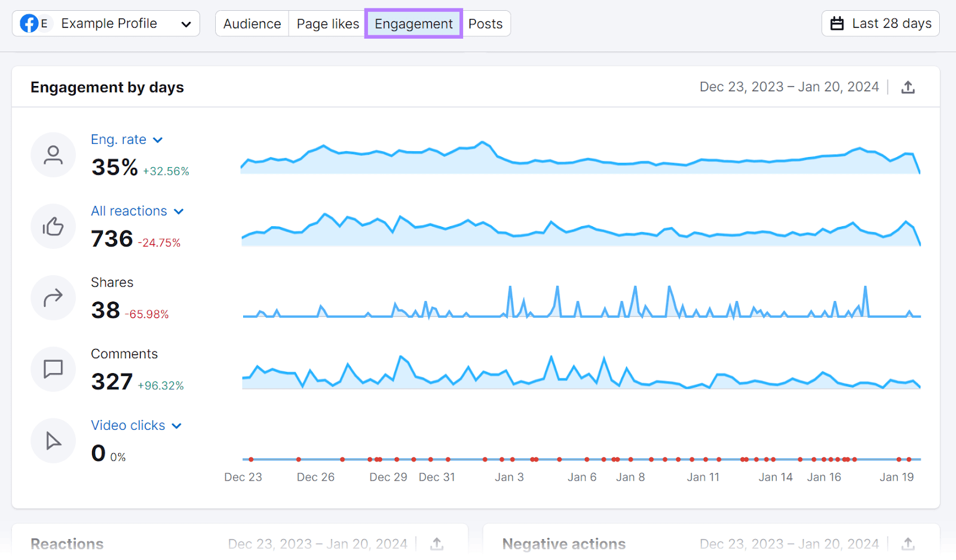Click the export icon in the Reactions panel
The image size is (956, 560).
pos(437,544)
